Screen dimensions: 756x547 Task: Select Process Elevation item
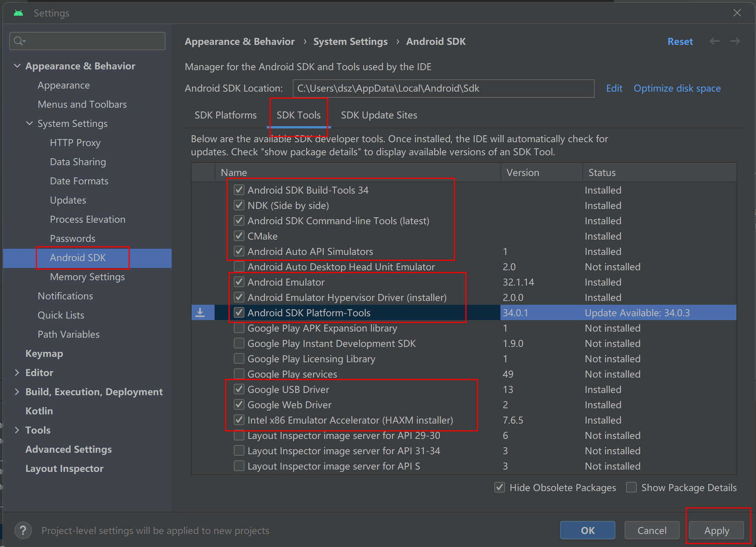tap(88, 219)
